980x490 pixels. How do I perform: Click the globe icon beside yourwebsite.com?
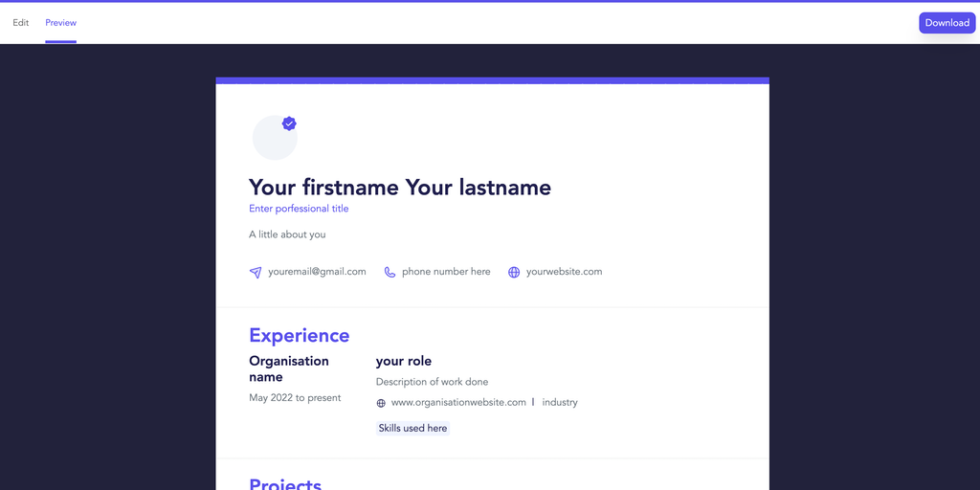click(x=514, y=272)
